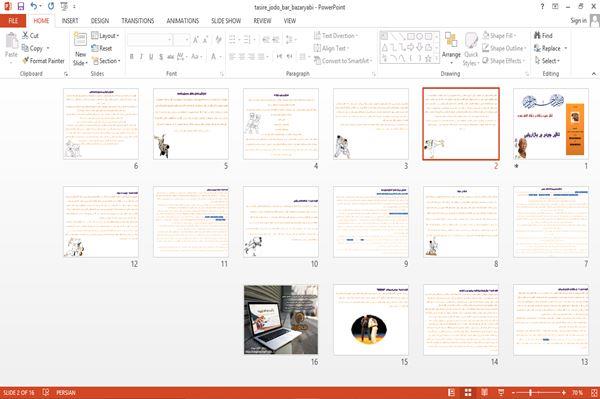Screen dimensions: 600x399
Task: Open the Select dropdown in Editing
Action: pyautogui.click(x=547, y=61)
